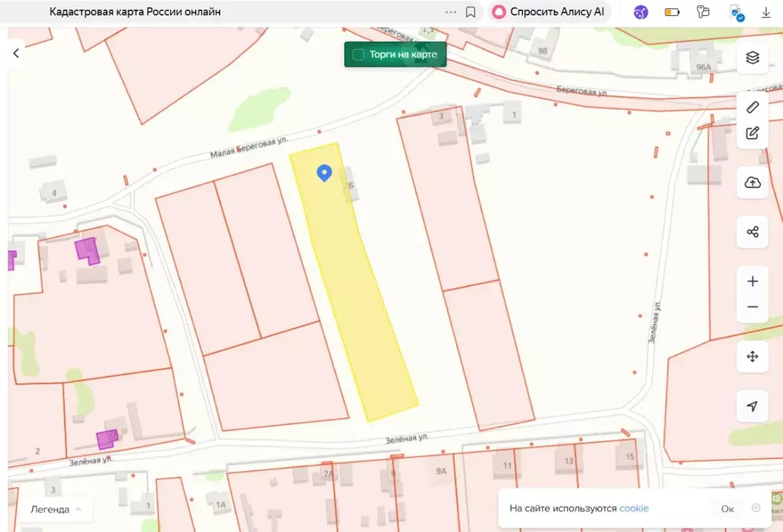
Task: Open the browser three-dots page menu
Action: tap(450, 12)
